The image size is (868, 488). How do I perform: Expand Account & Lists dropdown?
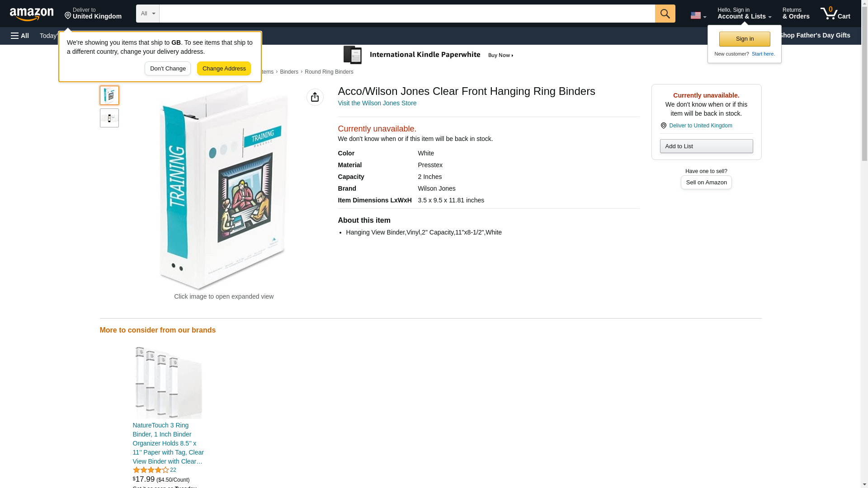coord(744,14)
